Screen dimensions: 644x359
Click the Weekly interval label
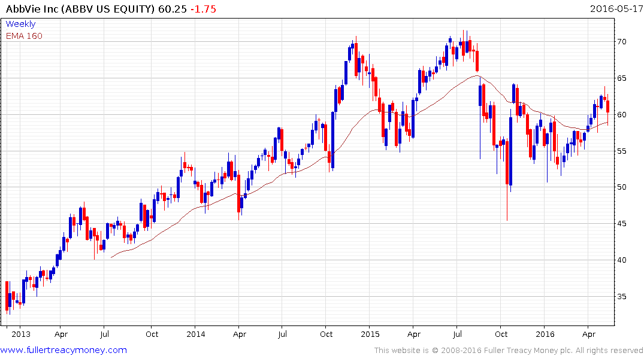tap(20, 24)
